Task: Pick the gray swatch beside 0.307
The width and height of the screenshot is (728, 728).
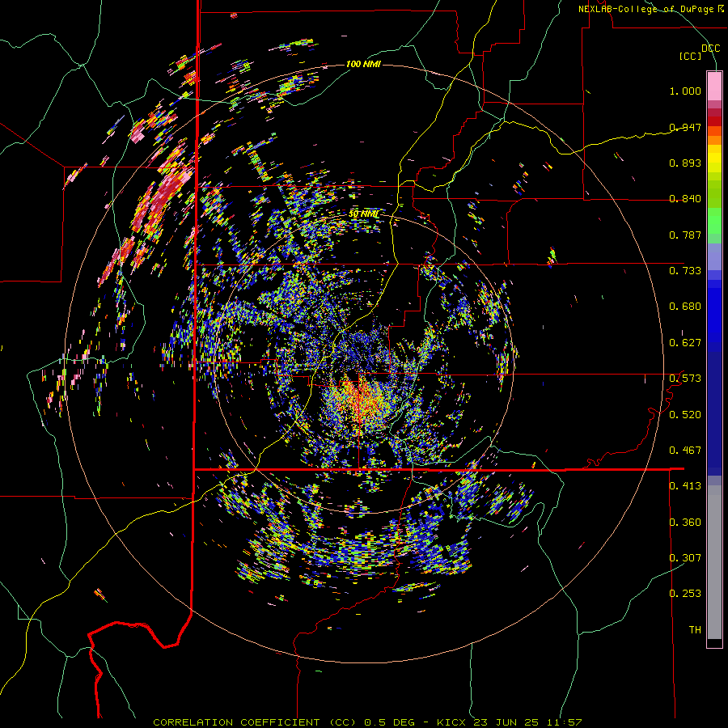Action: point(714,562)
